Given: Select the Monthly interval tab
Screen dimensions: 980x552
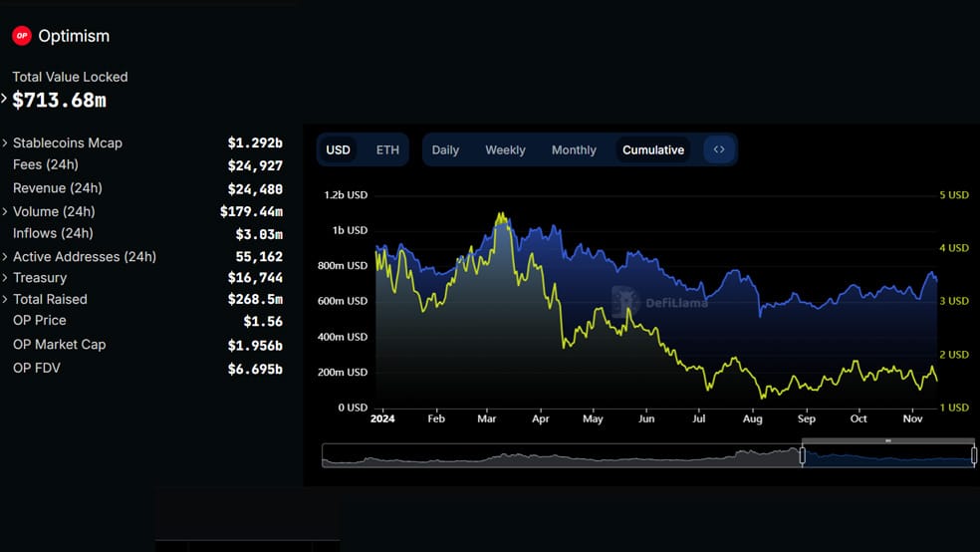Looking at the screenshot, I should click(x=574, y=150).
